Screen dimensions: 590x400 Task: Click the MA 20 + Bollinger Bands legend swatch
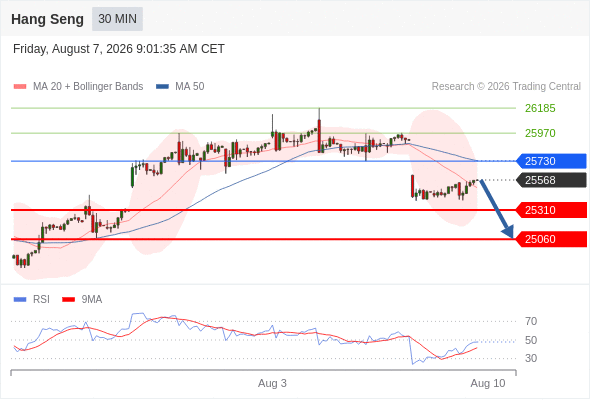(x=20, y=87)
